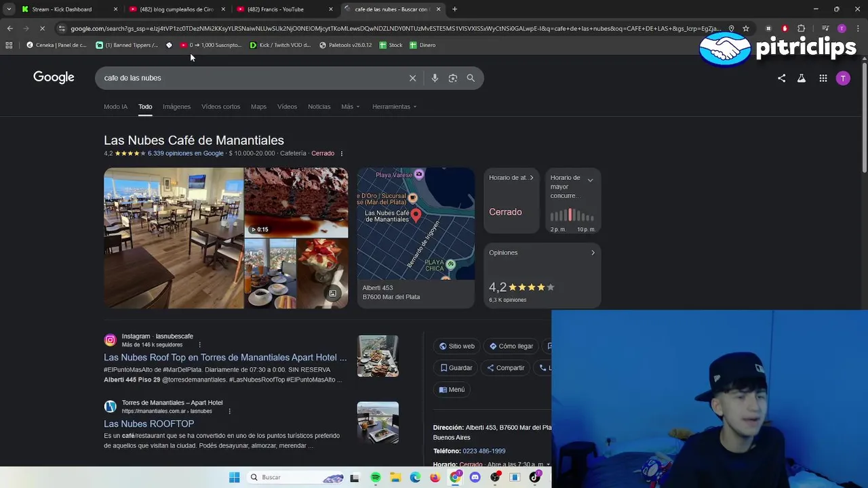Image resolution: width=868 pixels, height=488 pixels.
Task: Open Firefox from the taskbar
Action: [x=435, y=477]
